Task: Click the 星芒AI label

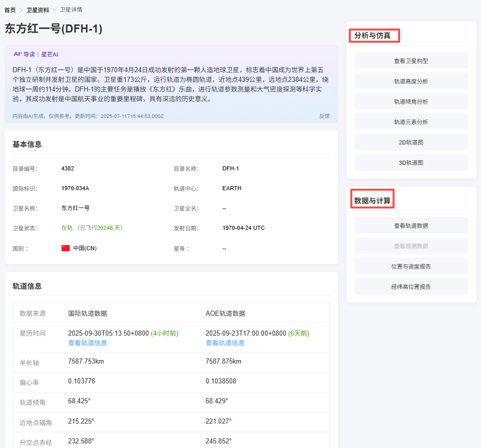Action: [50, 54]
